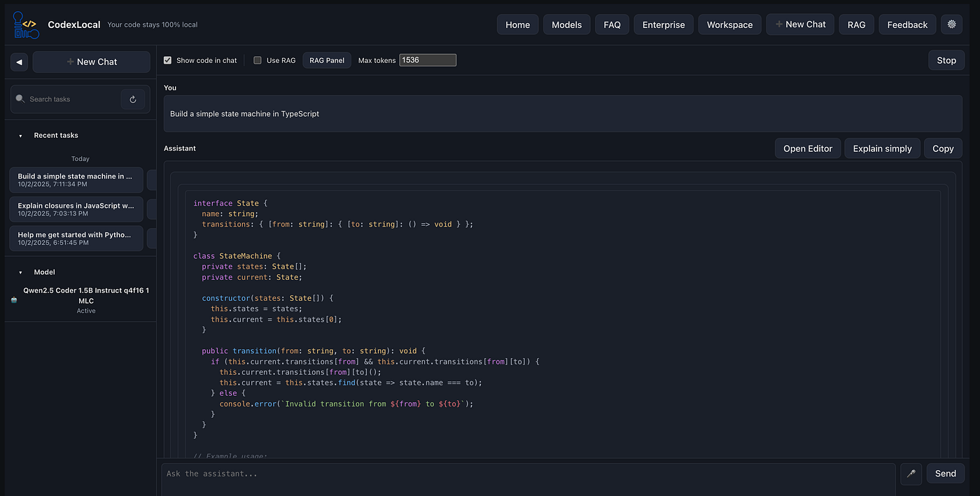Click the CodexLocal logo icon
The height and width of the screenshot is (496, 980).
pos(26,24)
